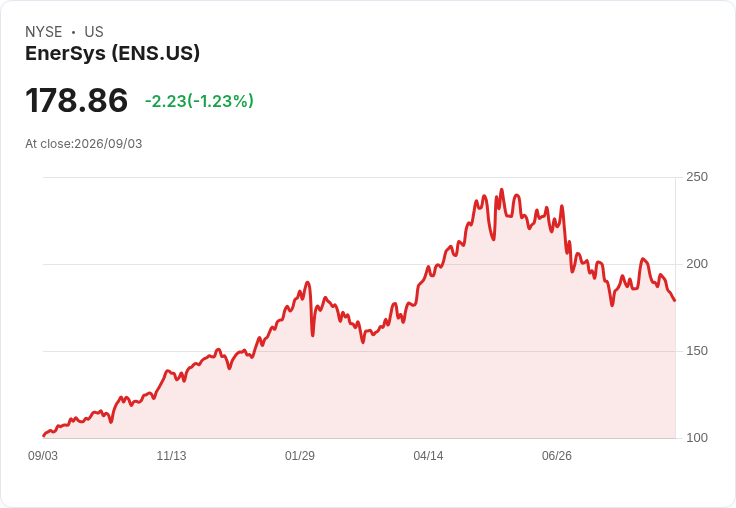The image size is (736, 508).
Task: Click the 150 y-axis price label
Action: click(x=697, y=351)
